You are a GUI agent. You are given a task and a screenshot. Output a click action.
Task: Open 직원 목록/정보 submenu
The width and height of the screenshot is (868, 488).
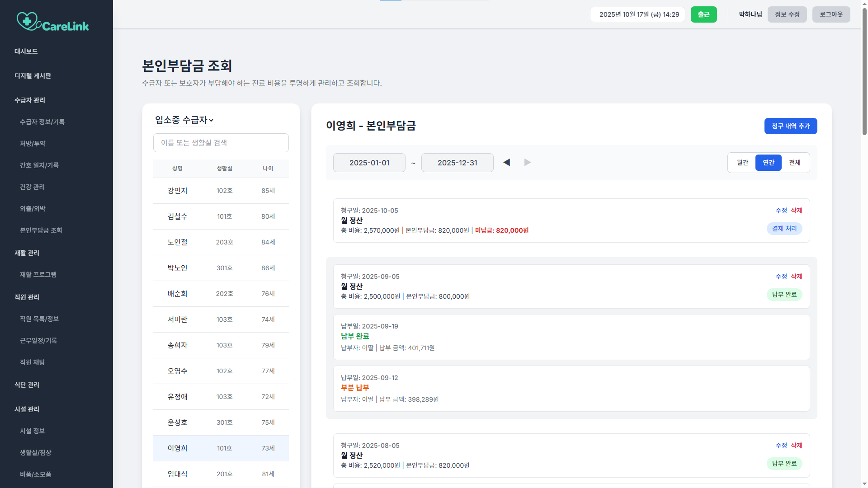point(39,319)
